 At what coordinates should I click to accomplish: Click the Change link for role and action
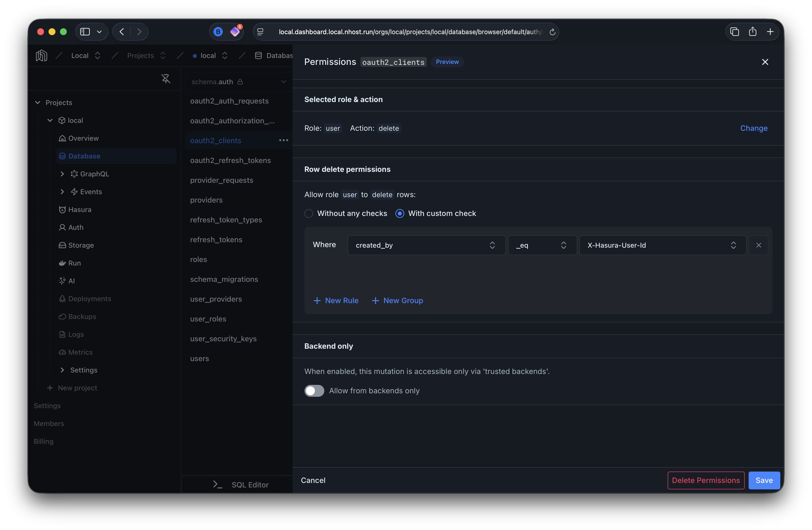tap(754, 128)
